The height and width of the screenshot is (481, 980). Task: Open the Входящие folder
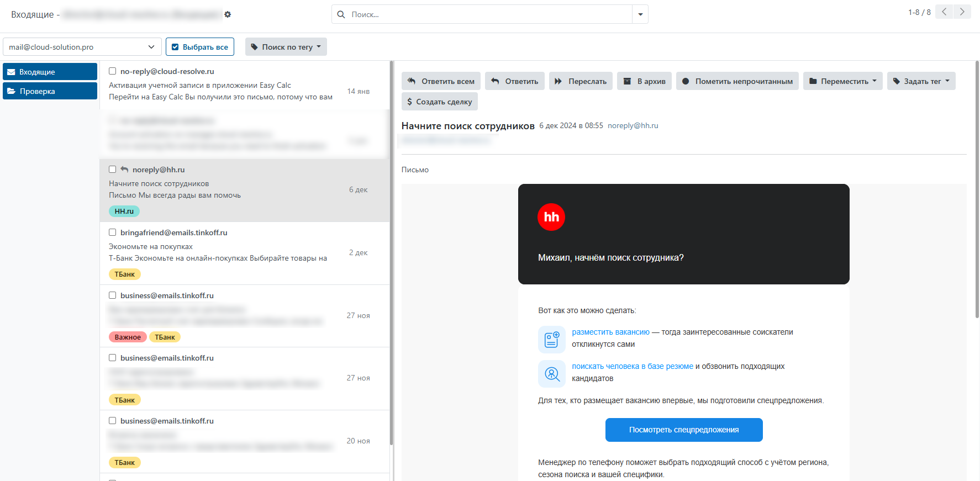pos(50,72)
